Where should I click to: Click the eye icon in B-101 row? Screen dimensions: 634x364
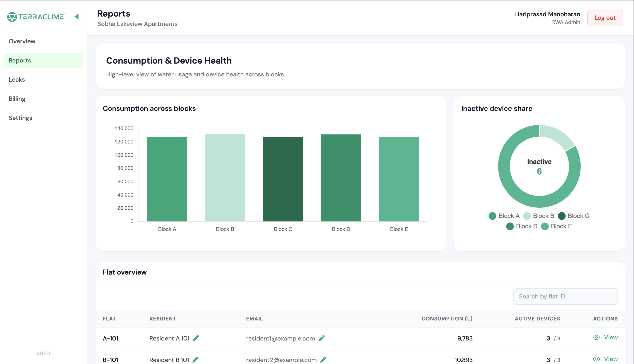click(597, 359)
